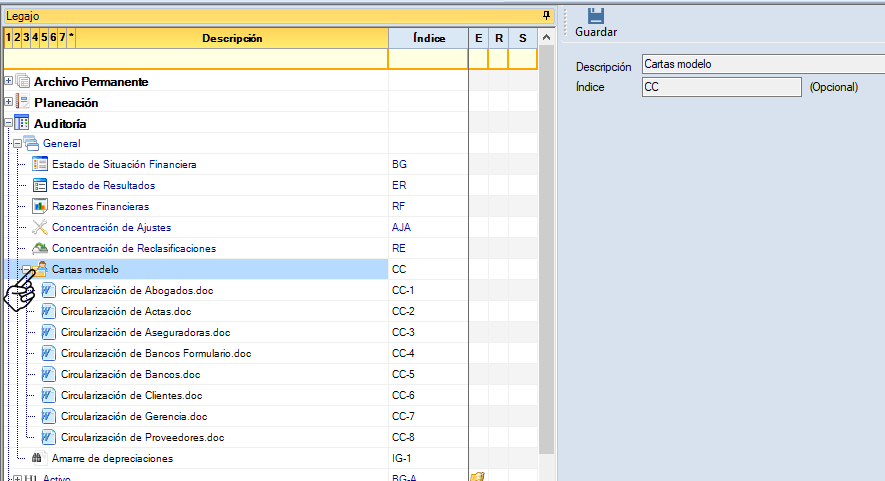Click the Concentración de Ajustes tools icon

pos(40,227)
